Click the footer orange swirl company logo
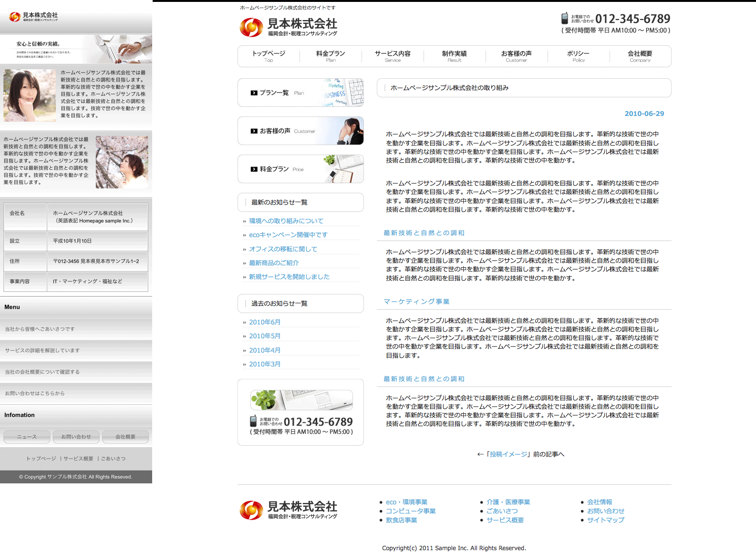Viewport: 756px width, 554px height. (x=251, y=510)
